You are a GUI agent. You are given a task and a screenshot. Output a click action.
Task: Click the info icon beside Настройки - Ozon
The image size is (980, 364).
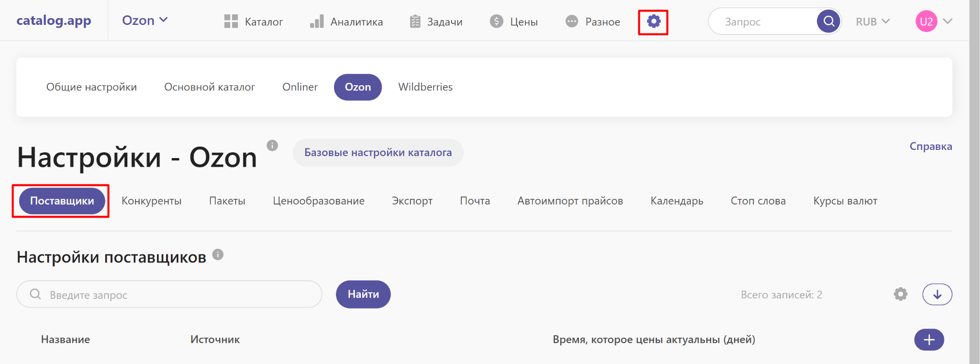click(272, 146)
